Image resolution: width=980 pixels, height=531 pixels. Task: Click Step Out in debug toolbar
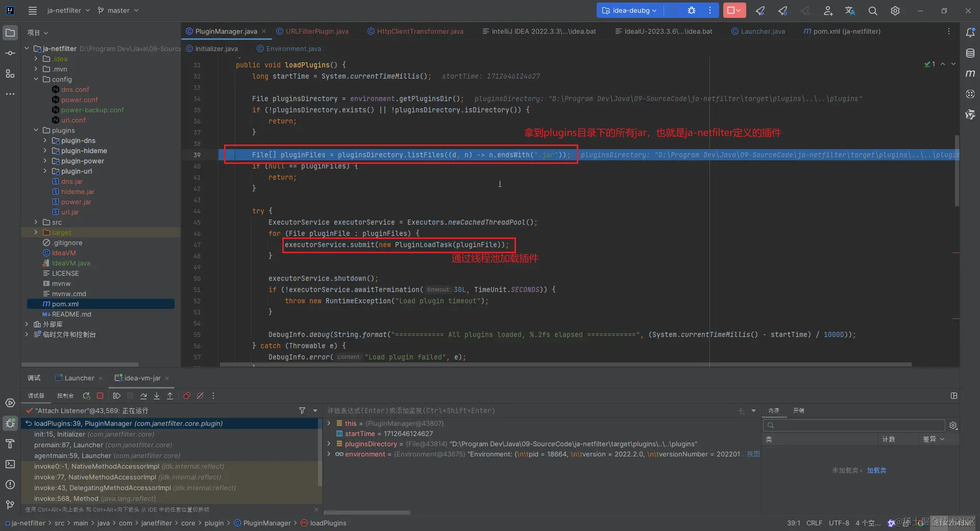coord(170,396)
